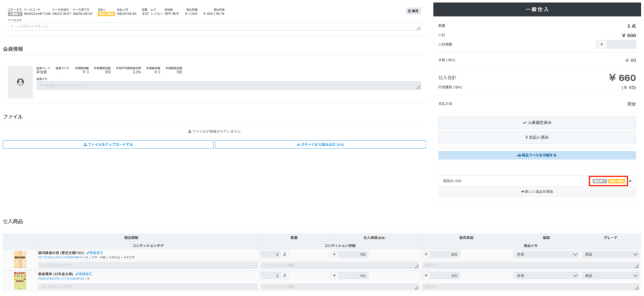Click ファイルをアップロードする upload button
This screenshot has height=296, width=644.
pyautogui.click(x=108, y=145)
